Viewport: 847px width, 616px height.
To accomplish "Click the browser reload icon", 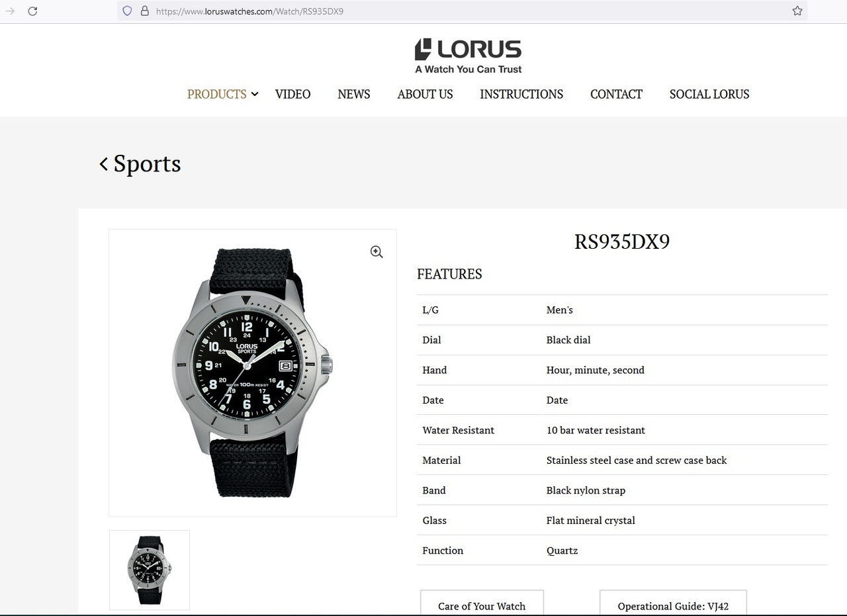I will pos(32,11).
